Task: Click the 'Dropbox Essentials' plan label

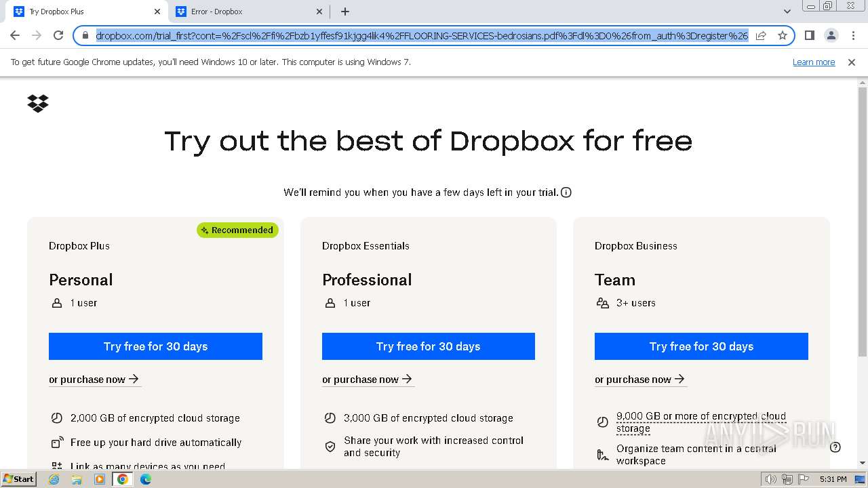Action: click(366, 246)
